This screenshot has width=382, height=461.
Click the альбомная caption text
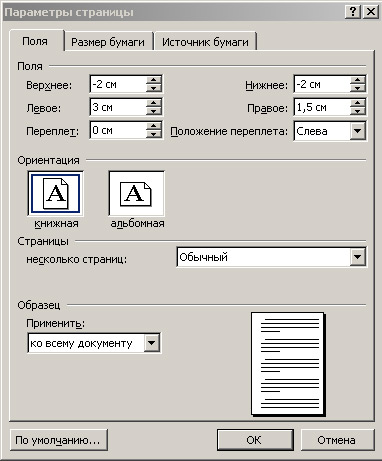pyautogui.click(x=137, y=223)
